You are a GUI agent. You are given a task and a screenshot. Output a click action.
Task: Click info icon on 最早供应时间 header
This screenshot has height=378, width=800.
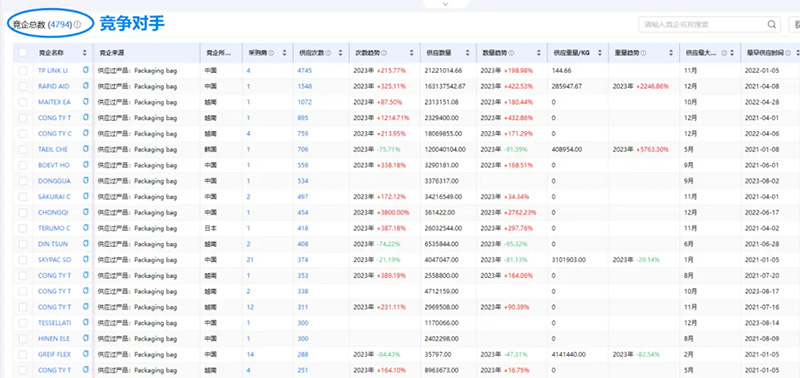pyautogui.click(x=788, y=53)
